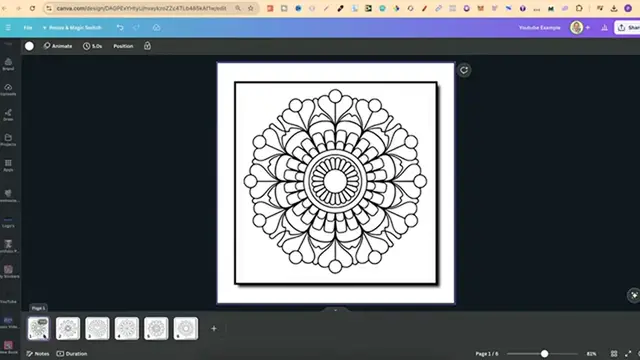The height and width of the screenshot is (360, 640).
Task: Adjust the zoom slider handle
Action: click(544, 353)
